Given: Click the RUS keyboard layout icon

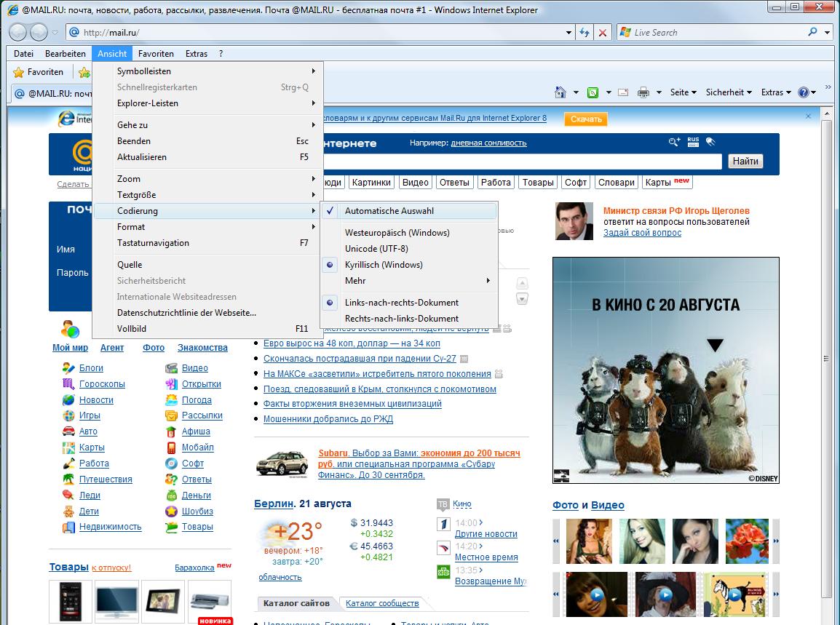Looking at the screenshot, I should [693, 142].
